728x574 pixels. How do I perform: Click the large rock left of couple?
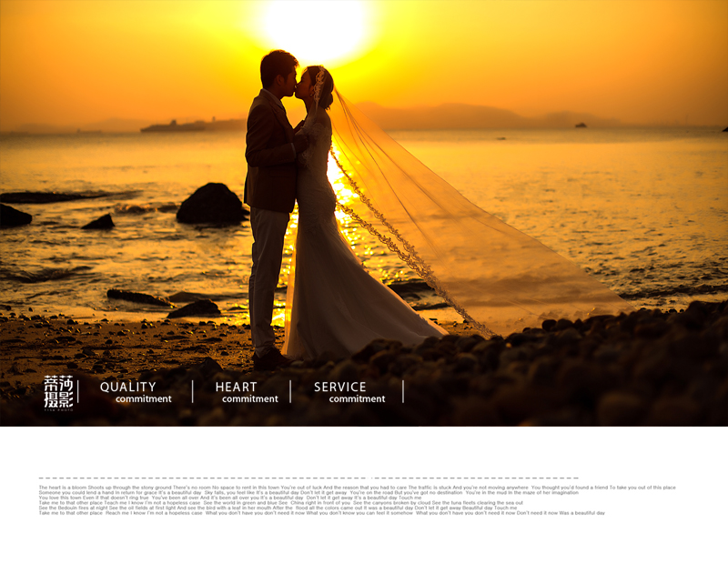click(x=211, y=205)
